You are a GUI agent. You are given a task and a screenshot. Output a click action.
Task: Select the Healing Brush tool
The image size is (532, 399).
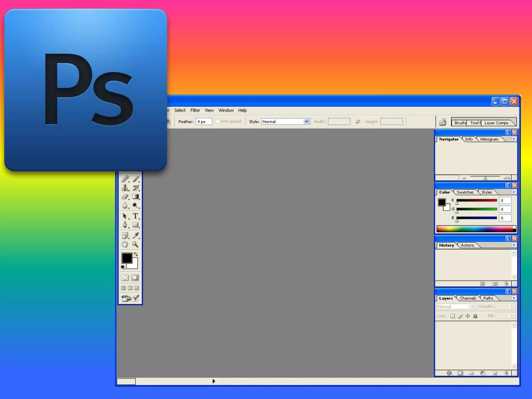(x=125, y=179)
